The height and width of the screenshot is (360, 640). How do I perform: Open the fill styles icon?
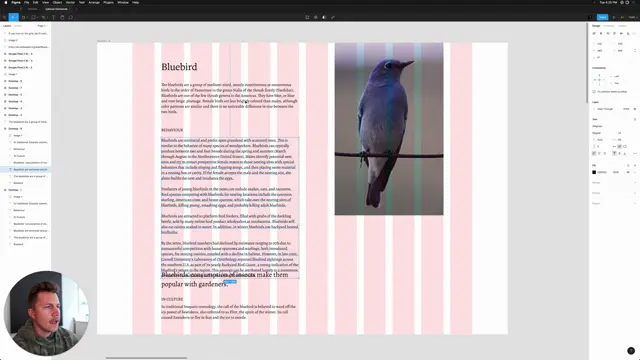[628, 165]
